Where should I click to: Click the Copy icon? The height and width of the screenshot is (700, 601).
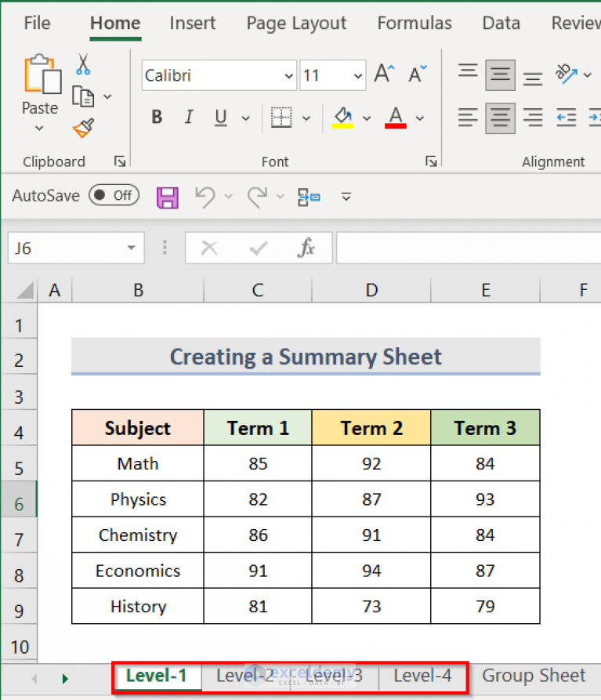pos(83,96)
